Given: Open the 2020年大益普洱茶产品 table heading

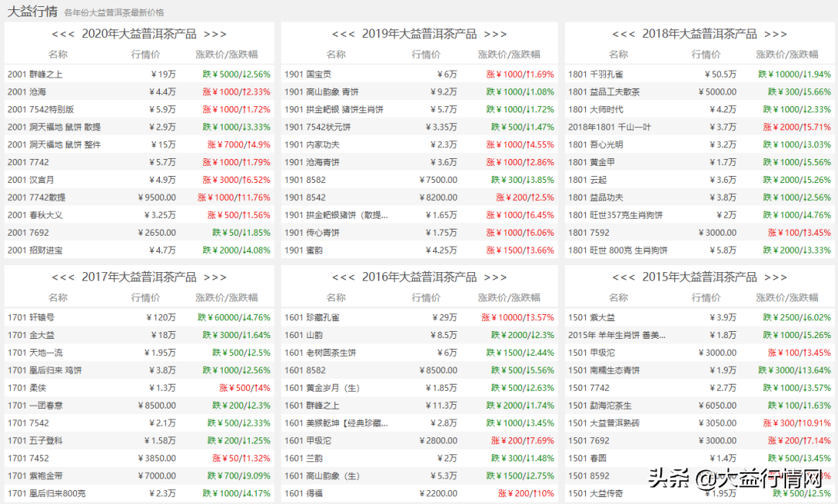Looking at the screenshot, I should pyautogui.click(x=139, y=34).
